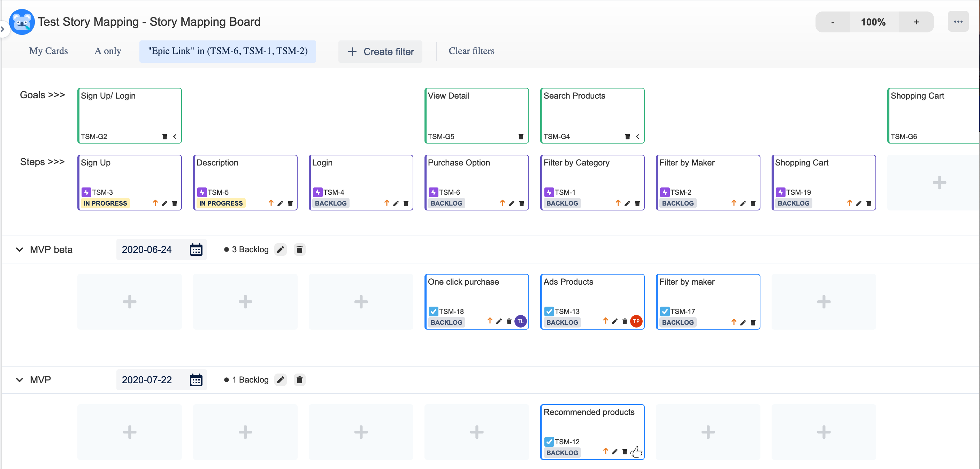Expand the left sidebar arrow
This screenshot has height=469, width=980.
3,29
